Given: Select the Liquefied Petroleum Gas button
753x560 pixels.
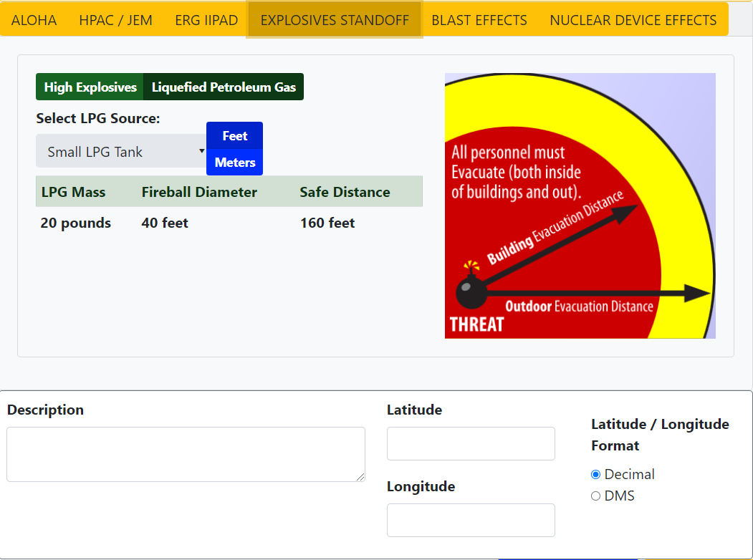Looking at the screenshot, I should [224, 87].
